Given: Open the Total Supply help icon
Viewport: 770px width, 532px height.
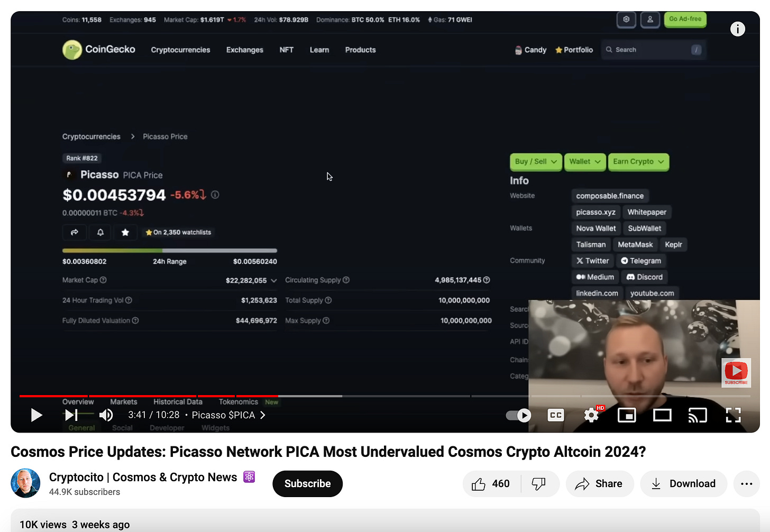Looking at the screenshot, I should [x=328, y=300].
